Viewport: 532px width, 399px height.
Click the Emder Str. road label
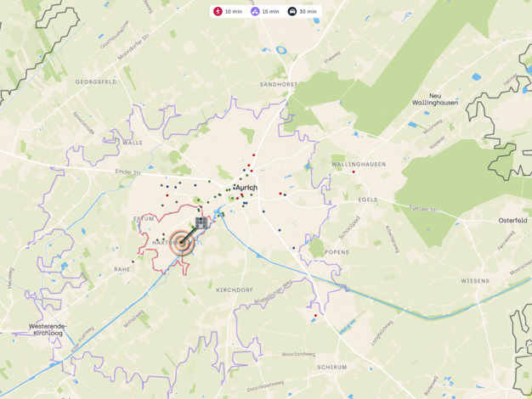128,171
